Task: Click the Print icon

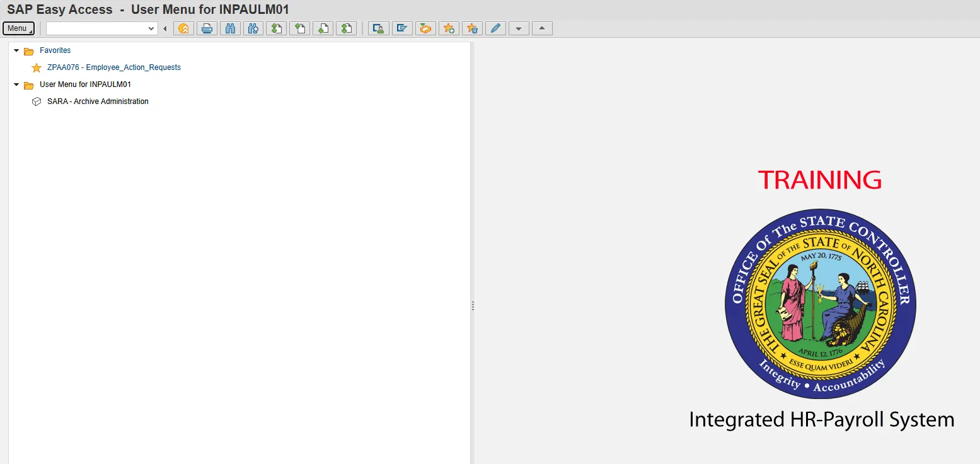Action: point(207,28)
